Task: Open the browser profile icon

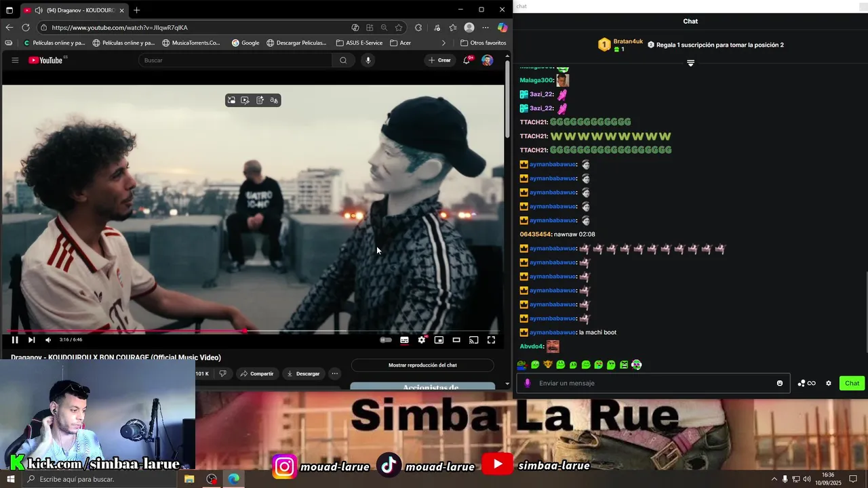Action: (469, 28)
